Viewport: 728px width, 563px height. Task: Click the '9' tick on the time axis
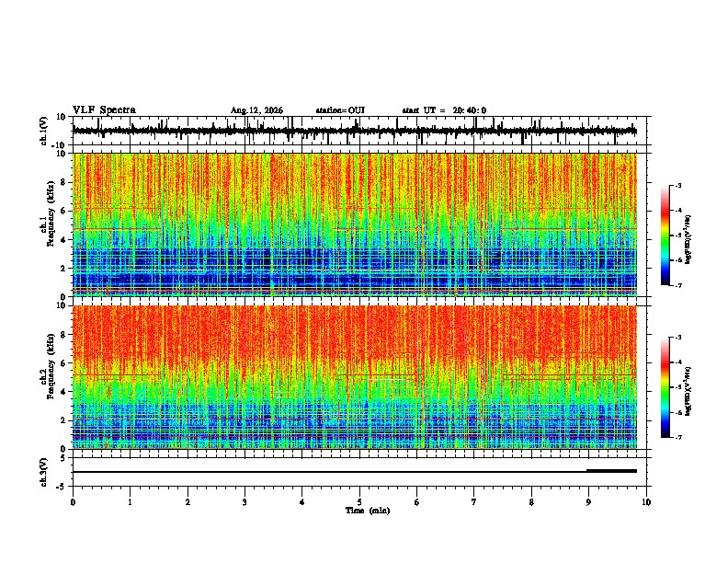click(588, 502)
